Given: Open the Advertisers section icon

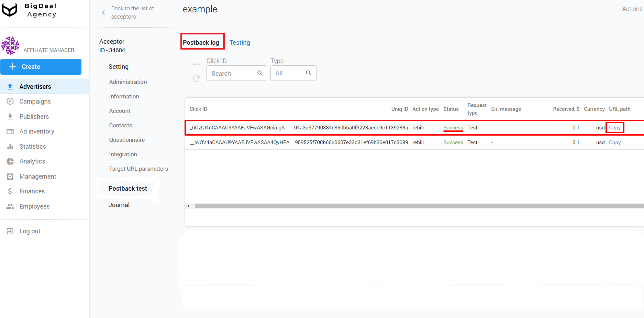Looking at the screenshot, I should tap(10, 86).
